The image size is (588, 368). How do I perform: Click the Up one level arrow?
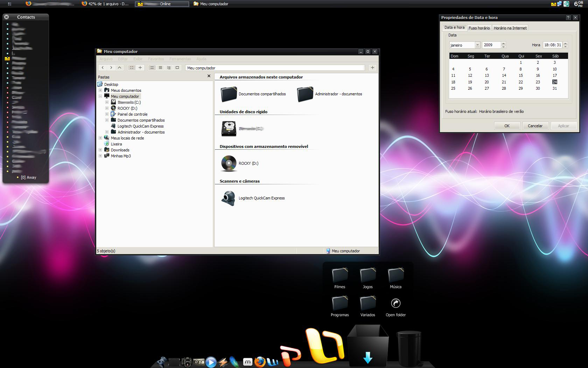tap(119, 68)
